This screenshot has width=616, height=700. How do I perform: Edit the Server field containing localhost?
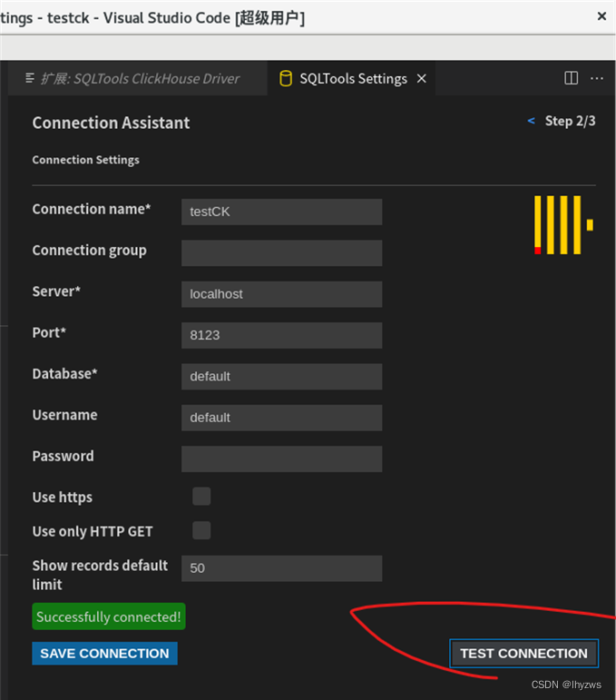(x=282, y=294)
